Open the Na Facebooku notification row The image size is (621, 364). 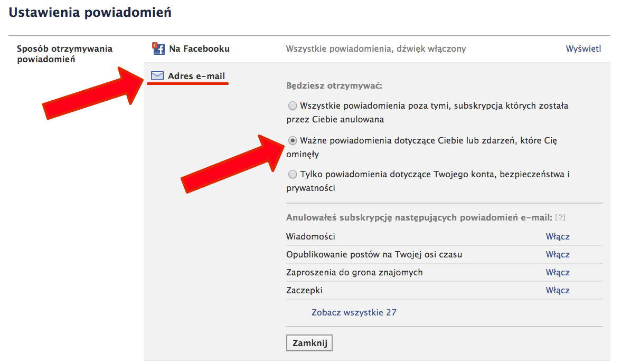(377, 49)
